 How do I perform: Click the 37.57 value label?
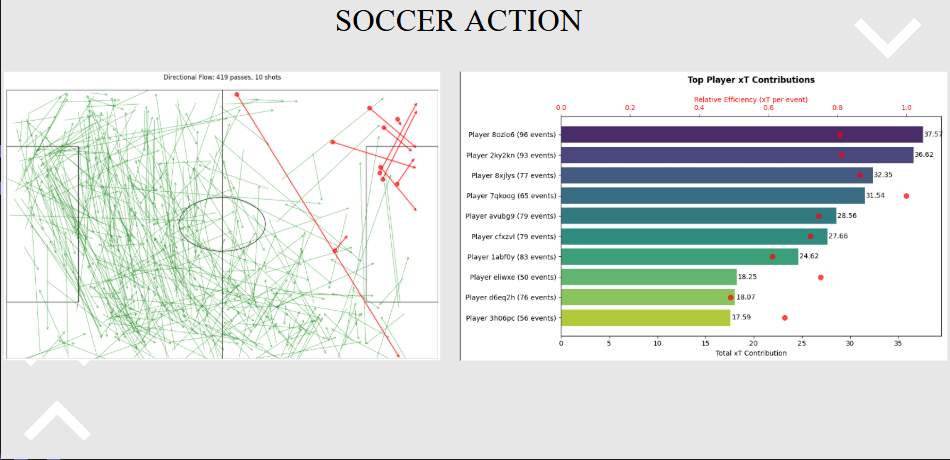click(933, 134)
